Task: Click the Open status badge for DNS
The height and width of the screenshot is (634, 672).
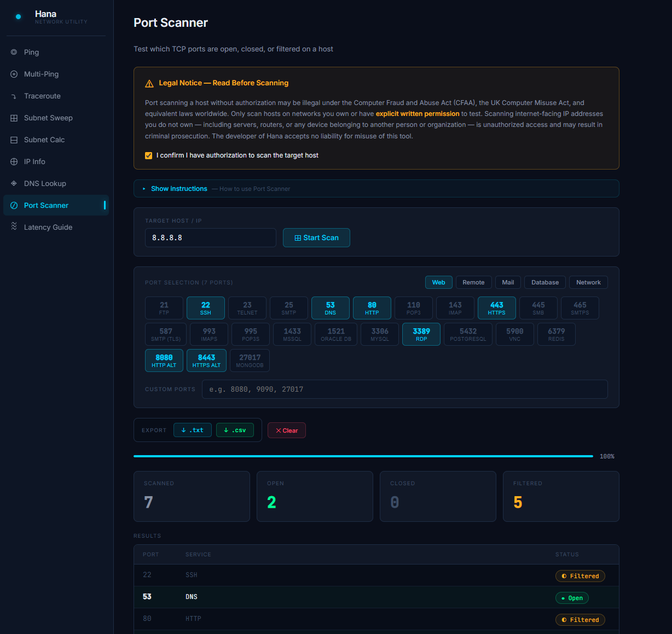Action: pyautogui.click(x=572, y=598)
